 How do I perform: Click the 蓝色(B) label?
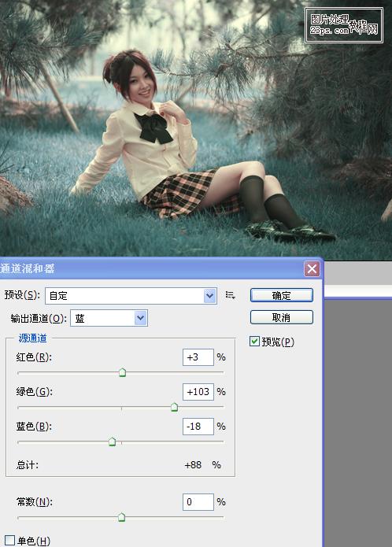click(x=34, y=427)
